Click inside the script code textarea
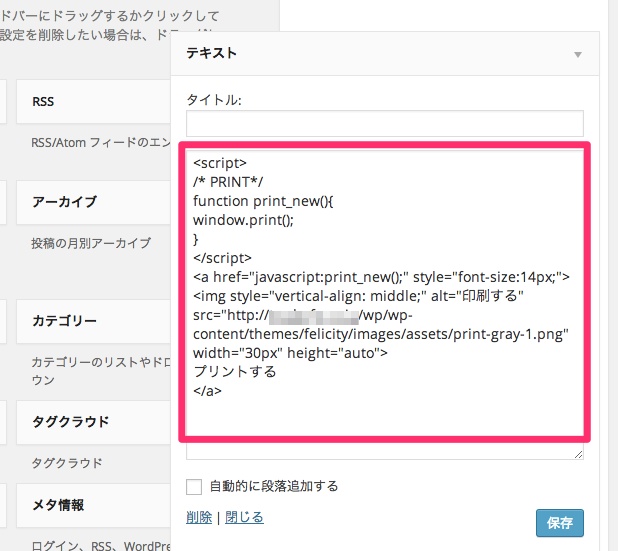The image size is (618, 551). coord(385,304)
